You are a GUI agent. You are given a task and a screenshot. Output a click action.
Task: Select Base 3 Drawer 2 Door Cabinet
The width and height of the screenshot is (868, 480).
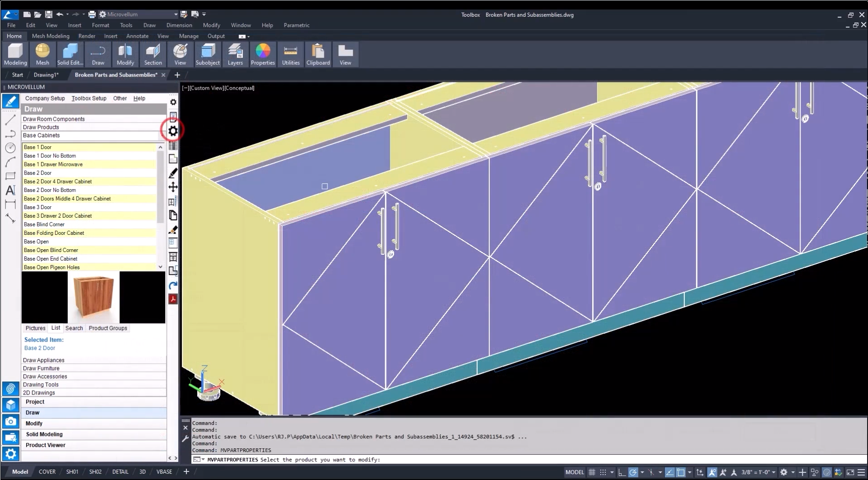click(x=89, y=216)
